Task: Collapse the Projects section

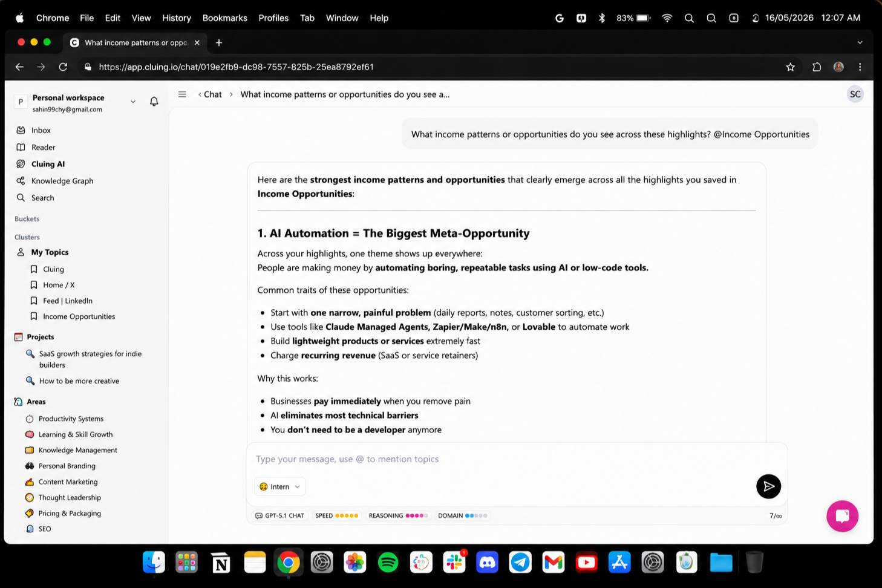Action: tap(40, 337)
